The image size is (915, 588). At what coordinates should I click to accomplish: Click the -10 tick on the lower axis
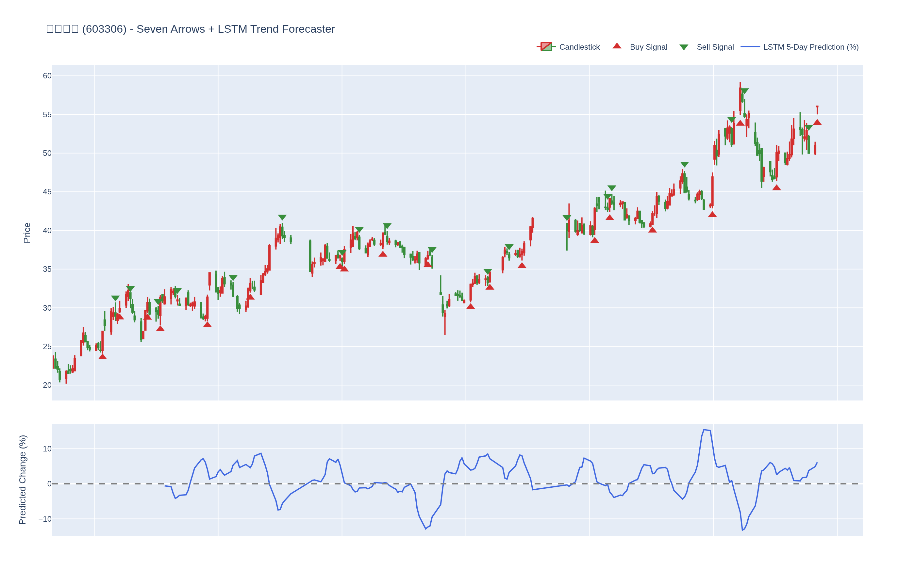pyautogui.click(x=45, y=519)
